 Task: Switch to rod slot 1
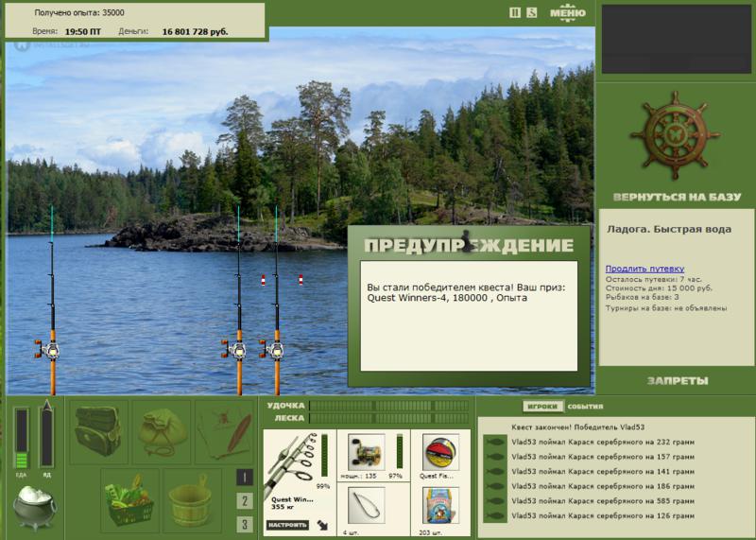pyautogui.click(x=245, y=478)
